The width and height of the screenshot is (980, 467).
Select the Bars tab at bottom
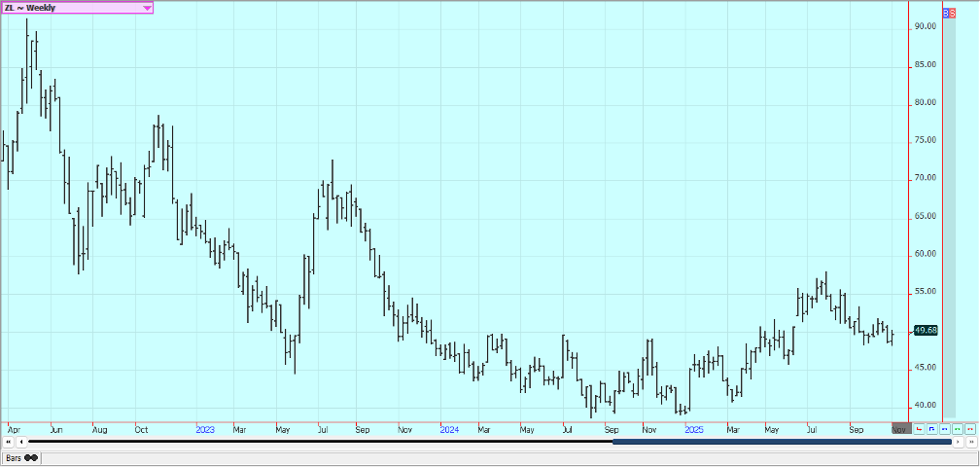[x=15, y=457]
